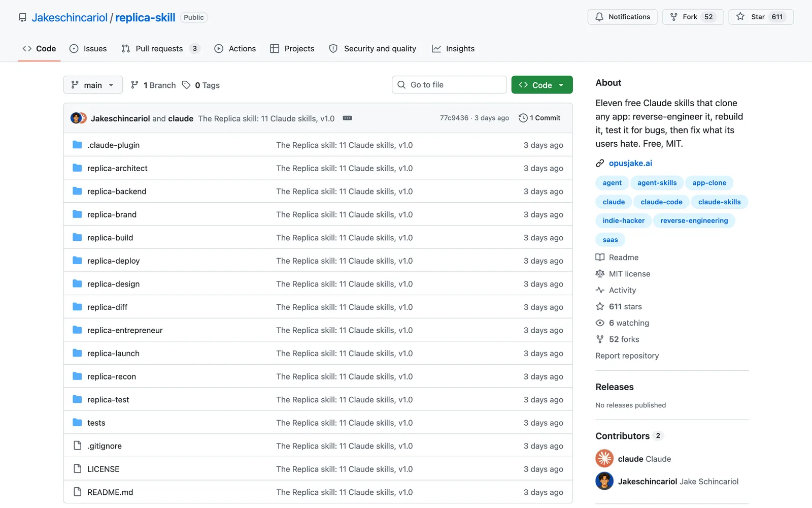Click the Notifications bell button
This screenshot has width=812, height=508.
pyautogui.click(x=622, y=17)
